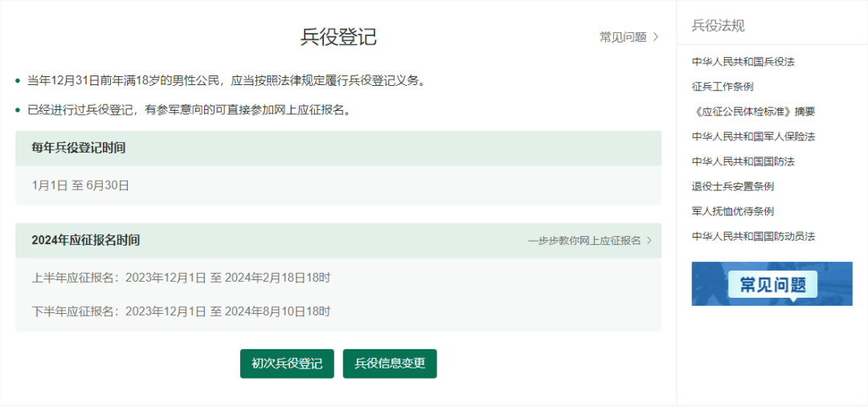Select the 征兵工作条例 regulation link
The image size is (868, 407).
coord(722,87)
